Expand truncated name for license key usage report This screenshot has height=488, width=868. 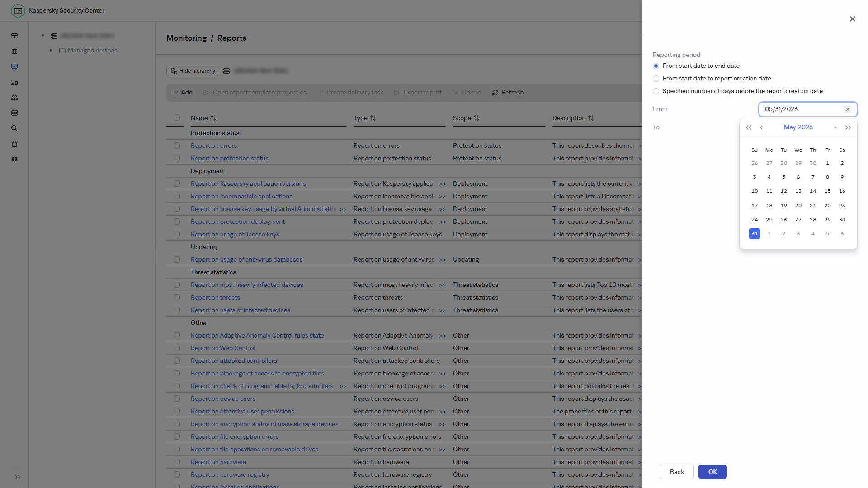[343, 209]
